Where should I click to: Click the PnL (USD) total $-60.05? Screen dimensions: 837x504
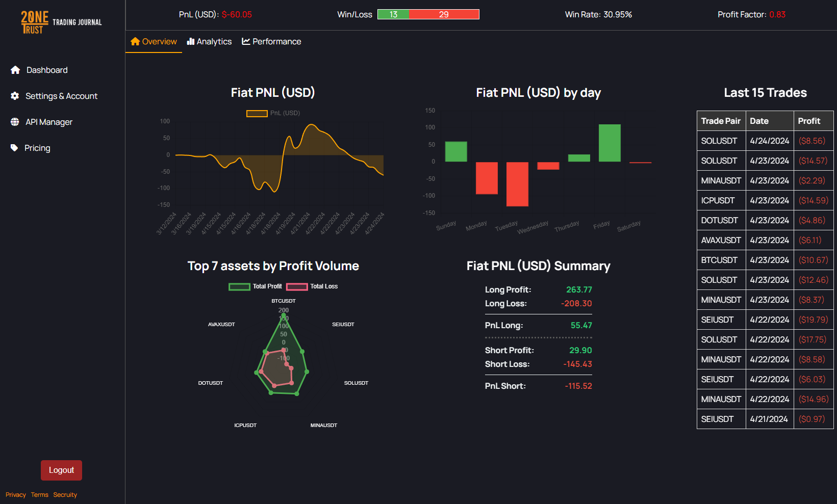point(237,14)
